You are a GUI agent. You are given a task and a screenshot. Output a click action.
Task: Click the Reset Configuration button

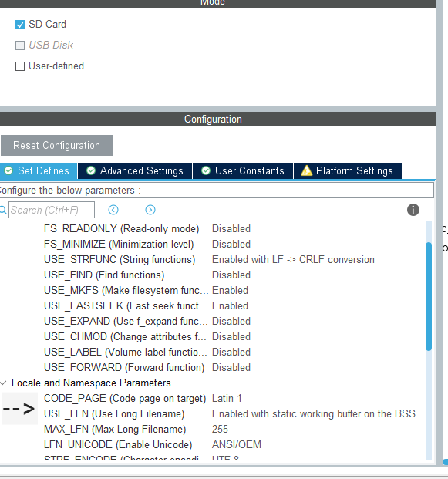pos(56,146)
